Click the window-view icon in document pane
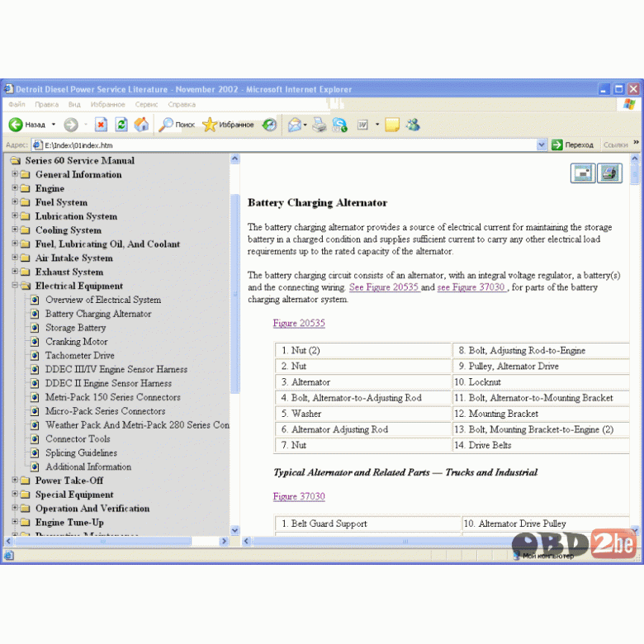This screenshot has width=644, height=644. pos(583,173)
